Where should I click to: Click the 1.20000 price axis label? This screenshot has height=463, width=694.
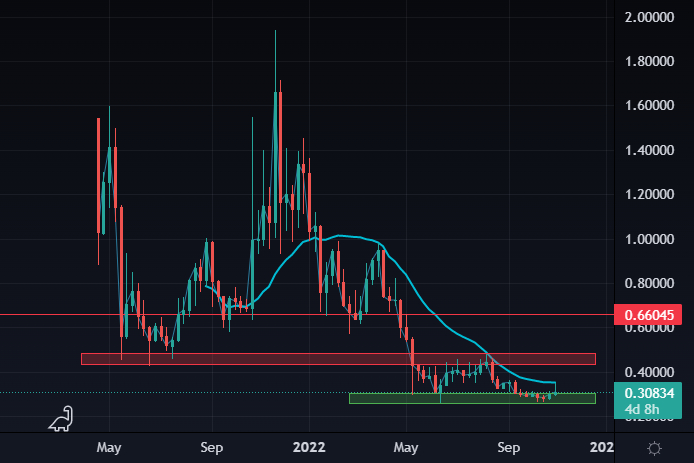tap(649, 194)
